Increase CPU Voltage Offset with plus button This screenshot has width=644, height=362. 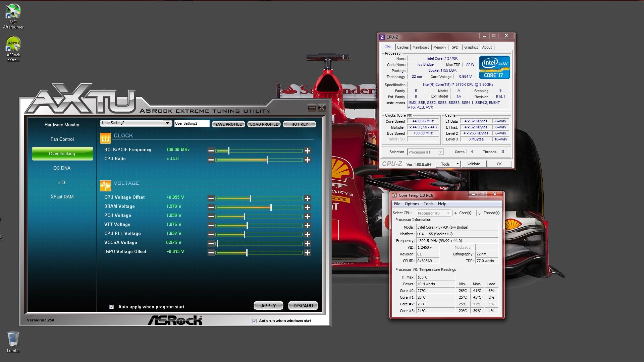click(x=307, y=198)
